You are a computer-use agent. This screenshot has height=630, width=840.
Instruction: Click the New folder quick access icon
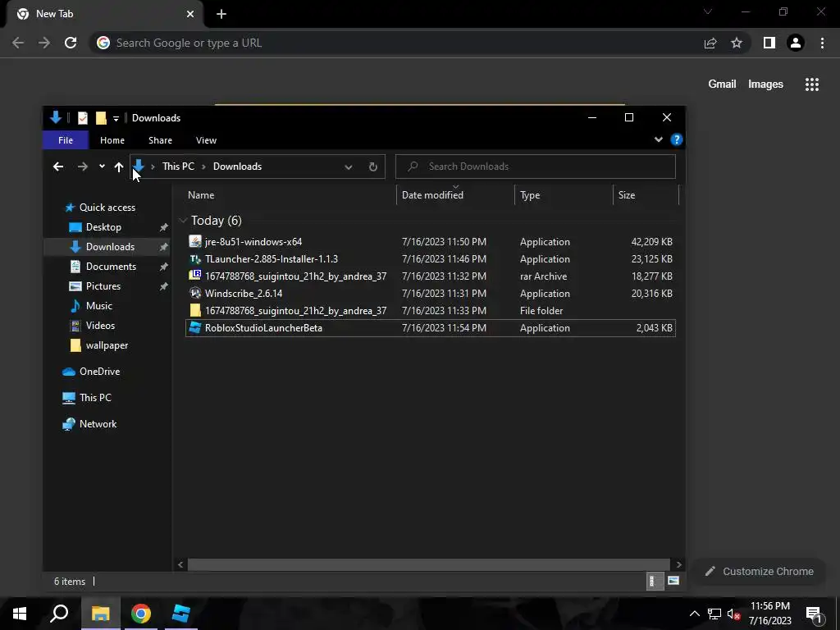click(101, 118)
